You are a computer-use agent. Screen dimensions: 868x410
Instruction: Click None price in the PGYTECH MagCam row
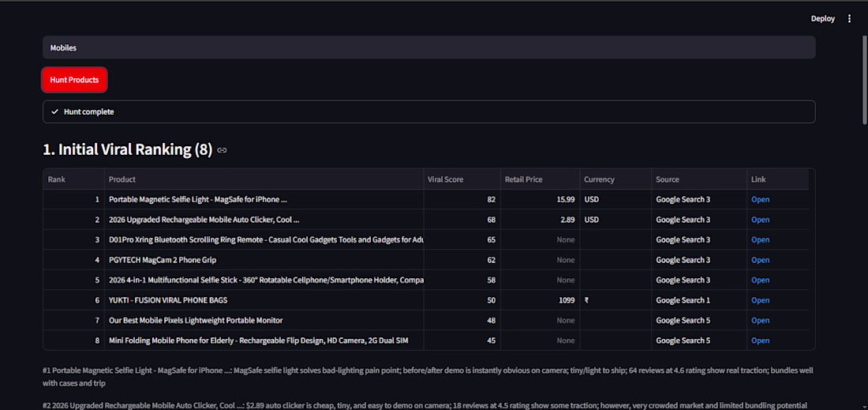click(x=540, y=260)
